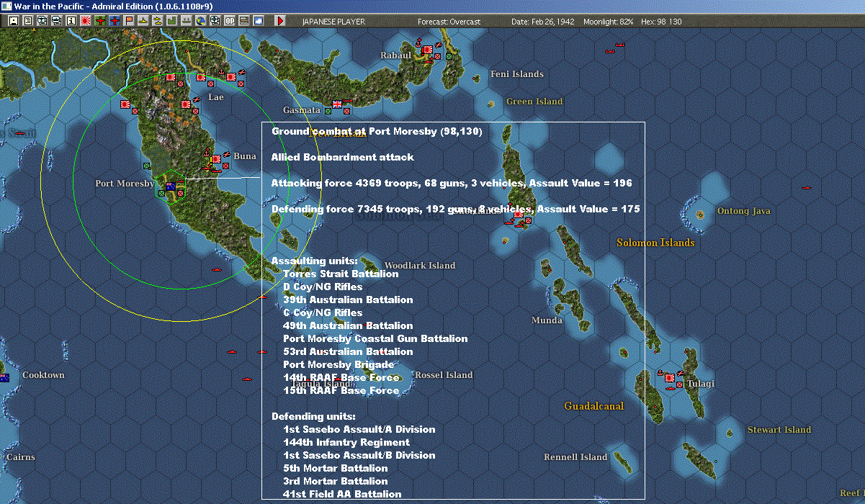Click the crosshair target toolbar icon
The height and width of the screenshot is (504, 865).
click(215, 21)
